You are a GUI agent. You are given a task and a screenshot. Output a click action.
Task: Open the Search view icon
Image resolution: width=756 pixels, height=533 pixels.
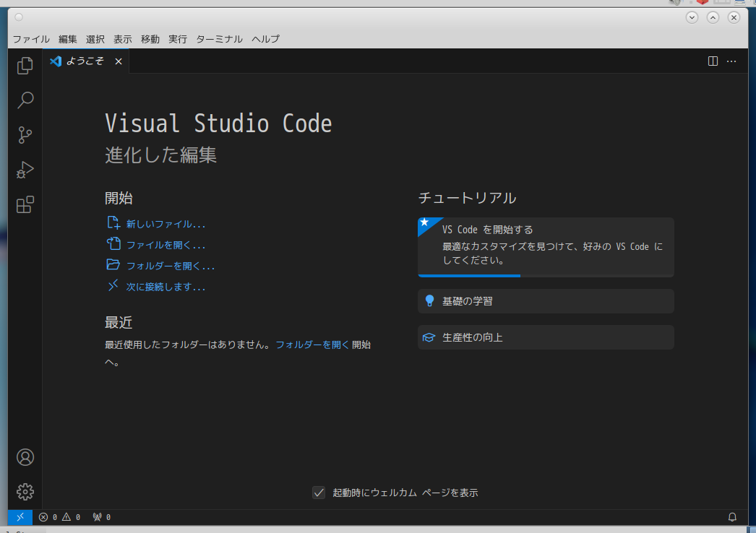(x=25, y=100)
